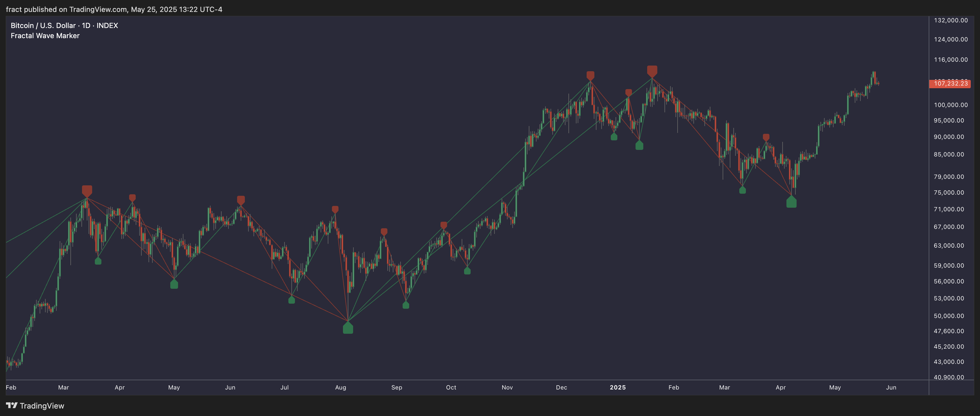Screen dimensions: 980x416
Task: Click the 90,000.00 price axis label
Action: (x=949, y=136)
